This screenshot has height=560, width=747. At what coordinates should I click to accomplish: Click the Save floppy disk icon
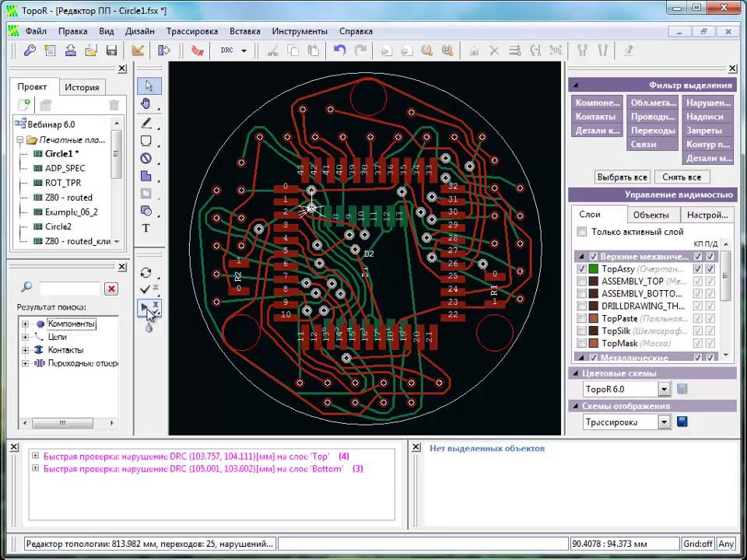tap(111, 51)
